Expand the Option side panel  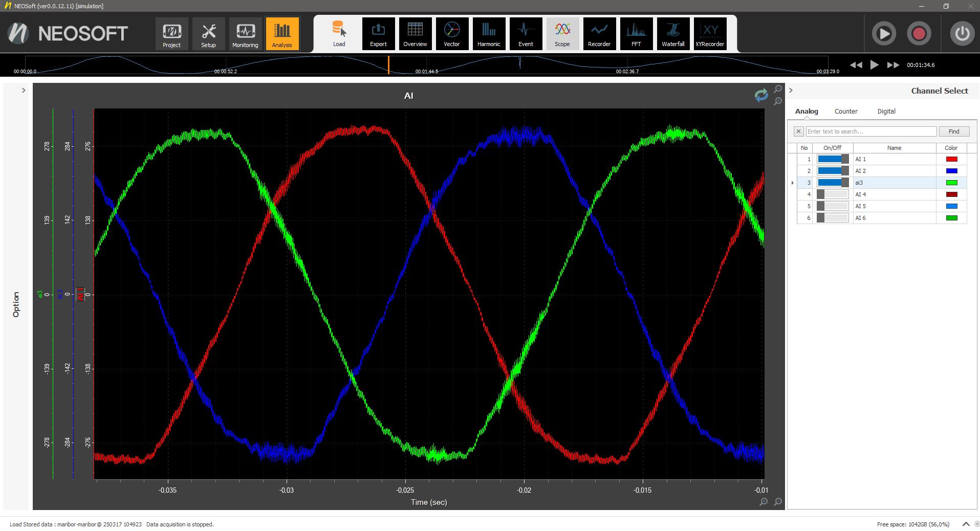click(x=24, y=91)
